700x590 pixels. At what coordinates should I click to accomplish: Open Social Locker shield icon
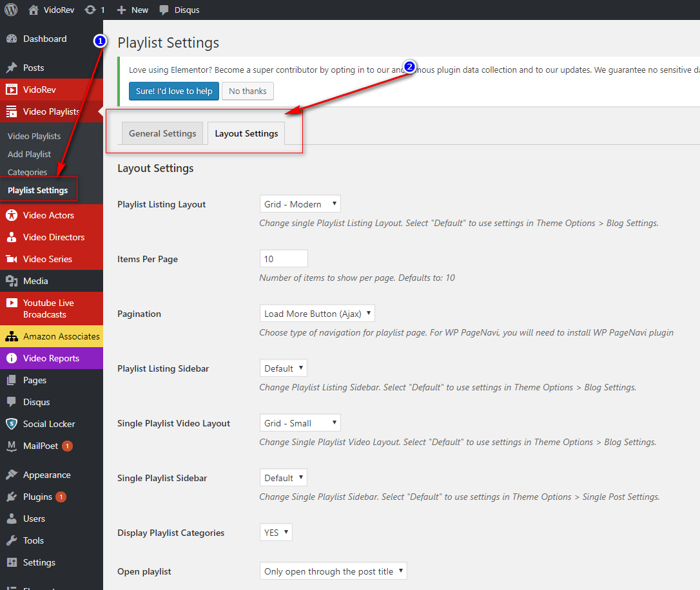tap(12, 424)
